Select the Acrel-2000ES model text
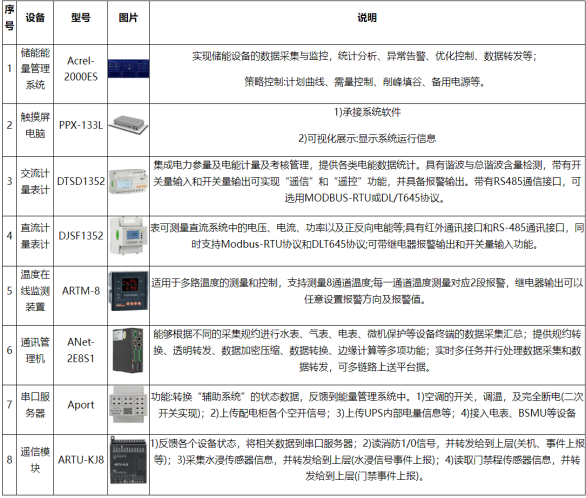Screen dimensions: 586x498 coord(81,69)
